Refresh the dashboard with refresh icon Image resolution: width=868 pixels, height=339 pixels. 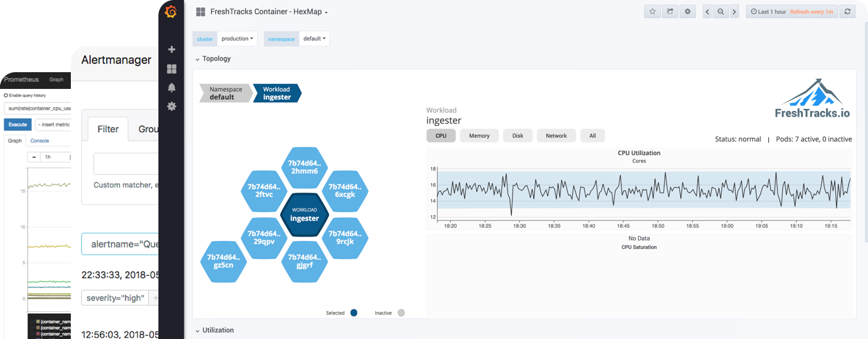click(848, 12)
